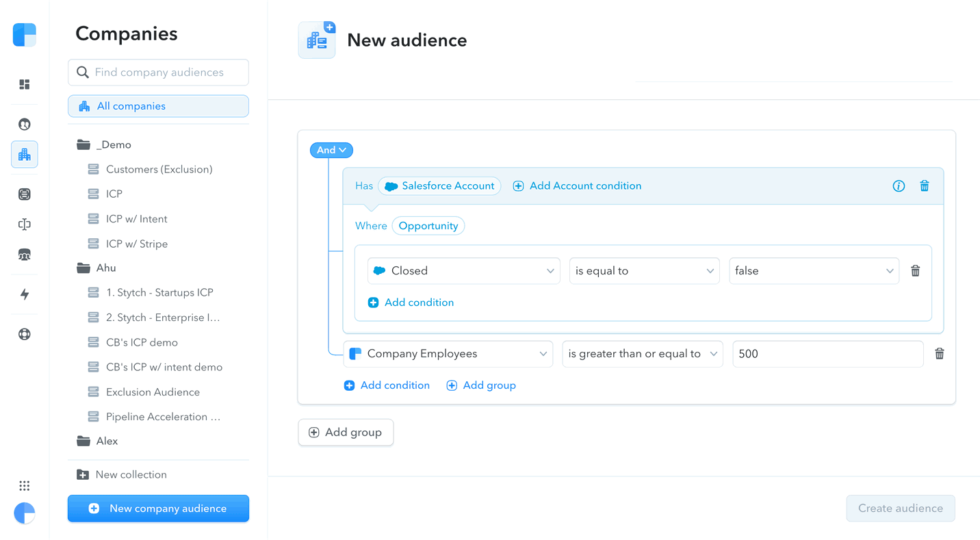Click the split/experiment sidebar icon

pyautogui.click(x=25, y=224)
